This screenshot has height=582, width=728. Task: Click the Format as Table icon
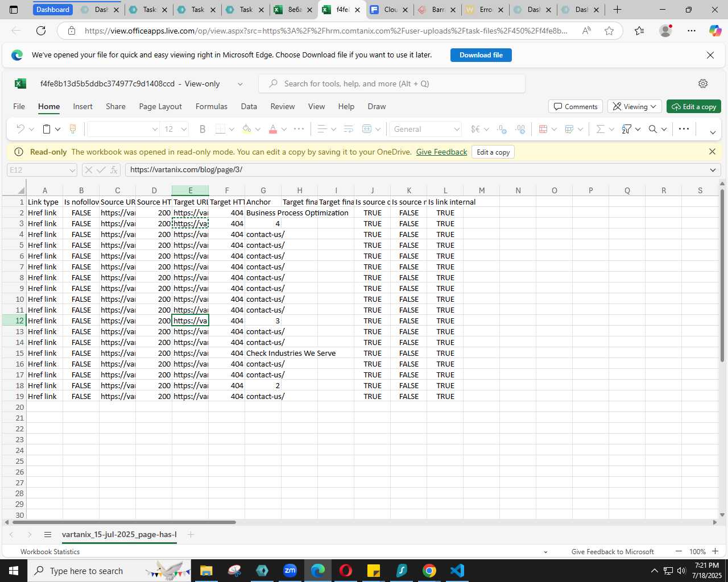(569, 129)
